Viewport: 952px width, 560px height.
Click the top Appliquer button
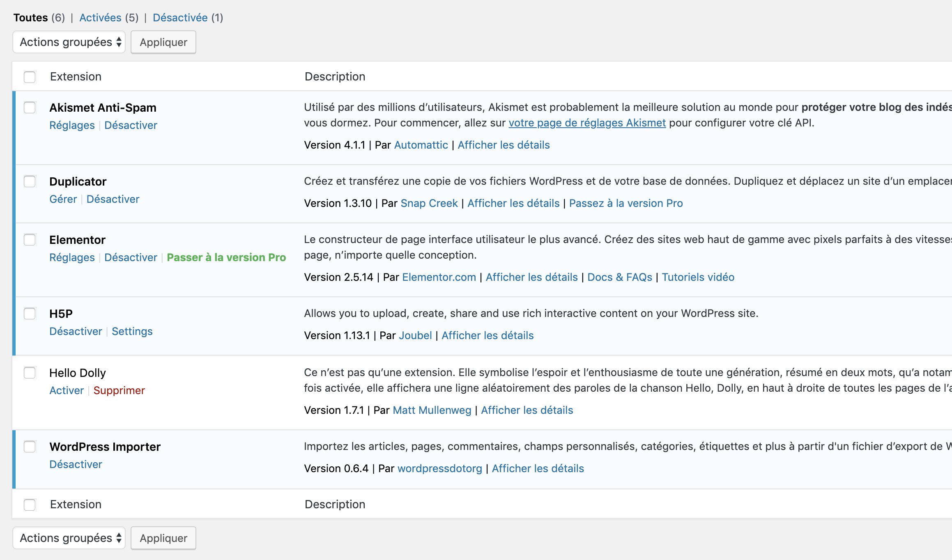point(163,42)
